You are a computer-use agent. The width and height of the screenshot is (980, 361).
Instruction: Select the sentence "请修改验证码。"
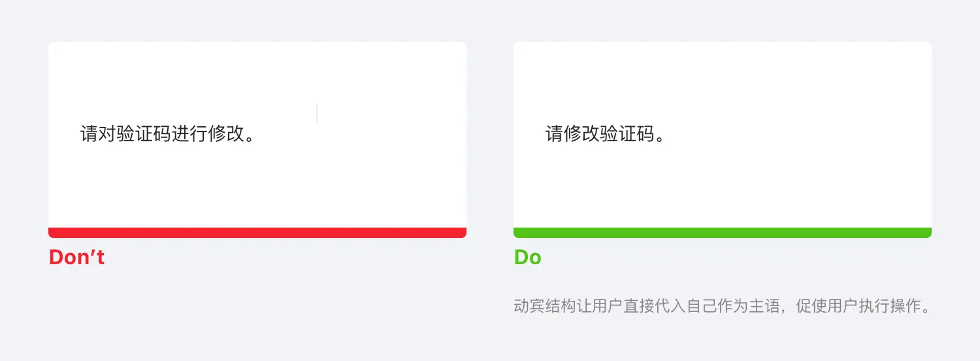click(x=605, y=134)
